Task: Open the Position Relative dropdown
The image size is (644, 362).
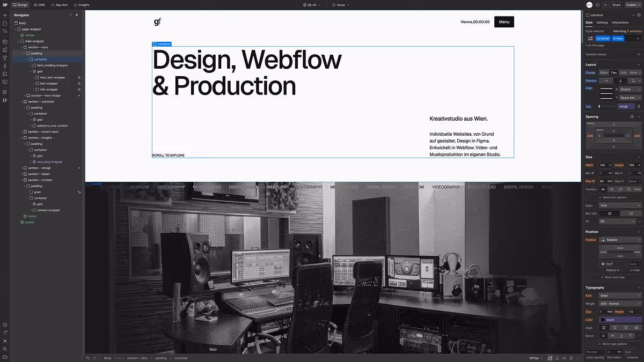Action: click(x=620, y=240)
